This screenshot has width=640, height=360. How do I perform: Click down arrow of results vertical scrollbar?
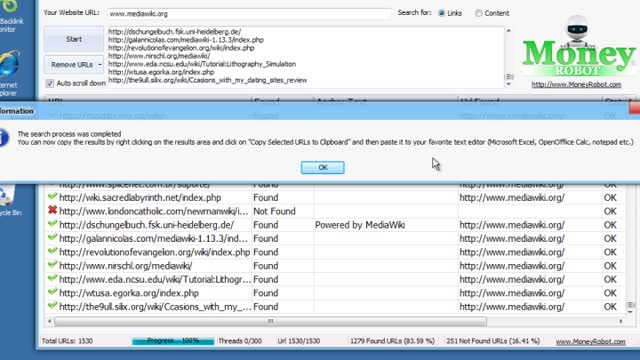pyautogui.click(x=630, y=312)
